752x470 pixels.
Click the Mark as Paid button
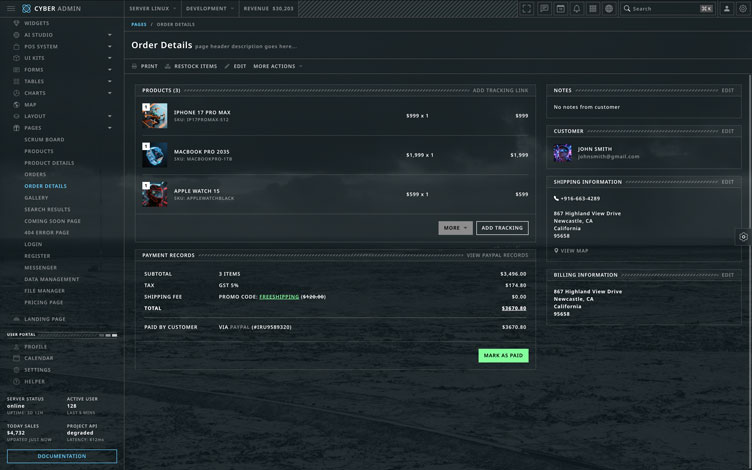point(503,355)
